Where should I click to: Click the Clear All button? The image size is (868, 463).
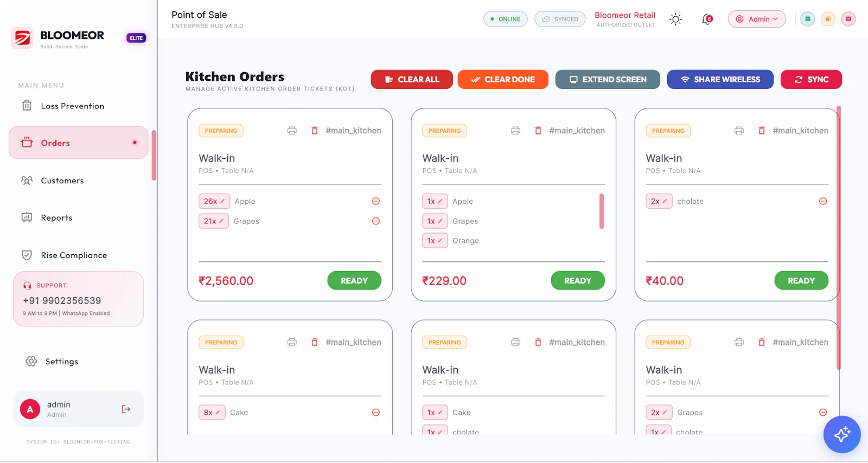(412, 79)
